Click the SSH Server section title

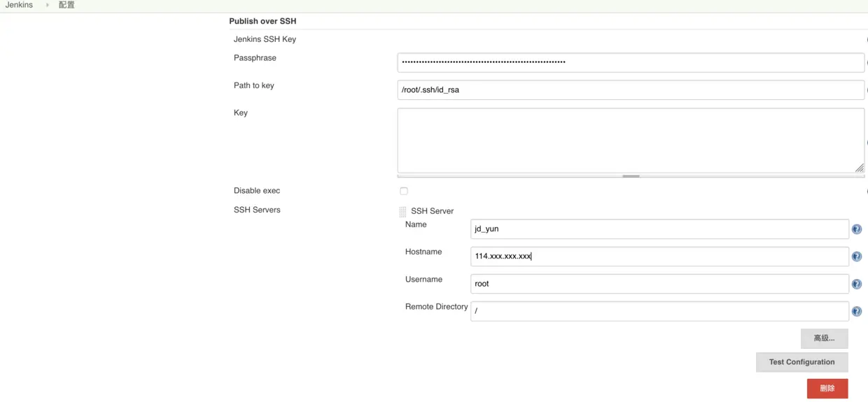432,211
